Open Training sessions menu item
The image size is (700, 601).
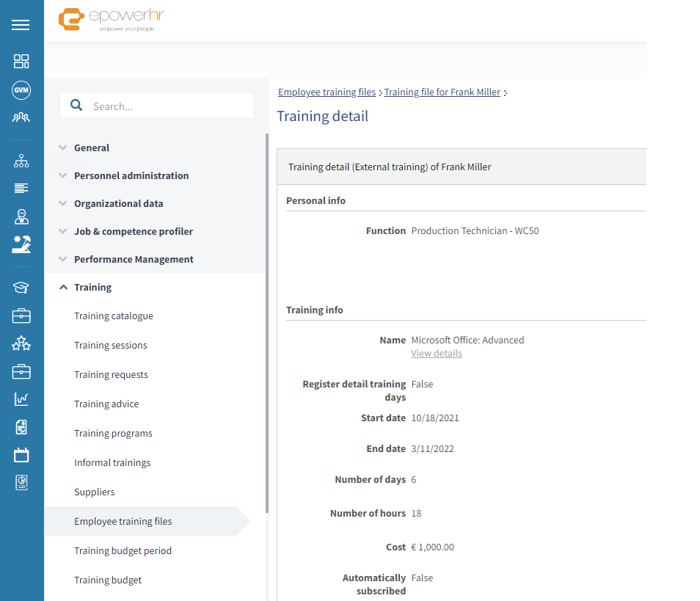tap(110, 345)
